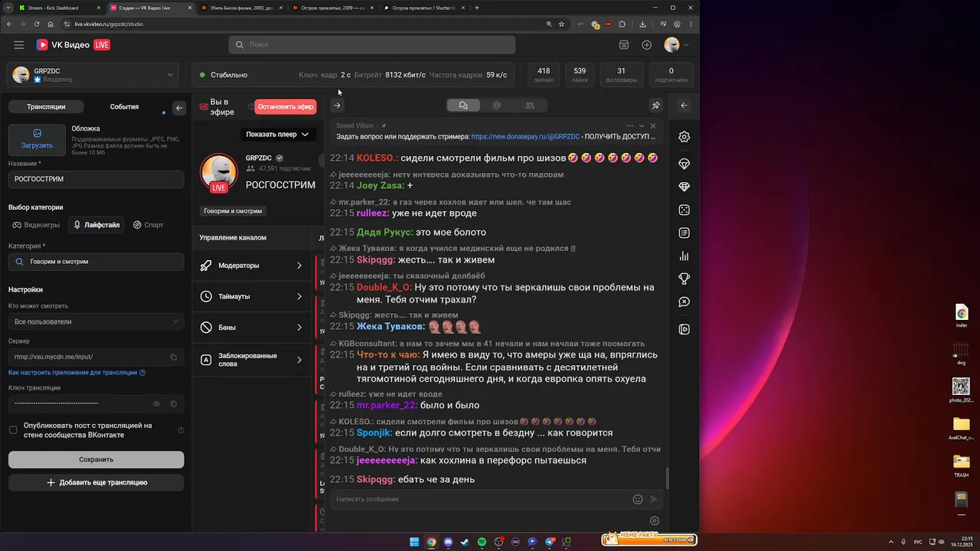Unpin the chat panel with pin icon
This screenshot has height=551, width=980.
655,106
